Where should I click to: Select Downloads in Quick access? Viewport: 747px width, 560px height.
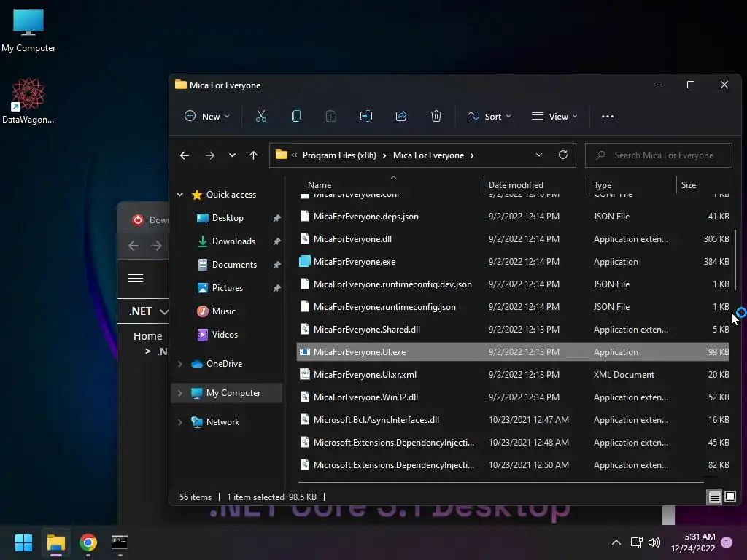pyautogui.click(x=233, y=241)
